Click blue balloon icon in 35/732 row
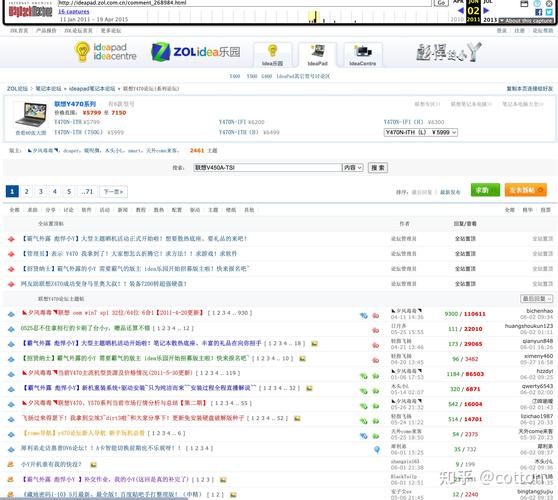This screenshot has width=558, height=500. coord(377,450)
